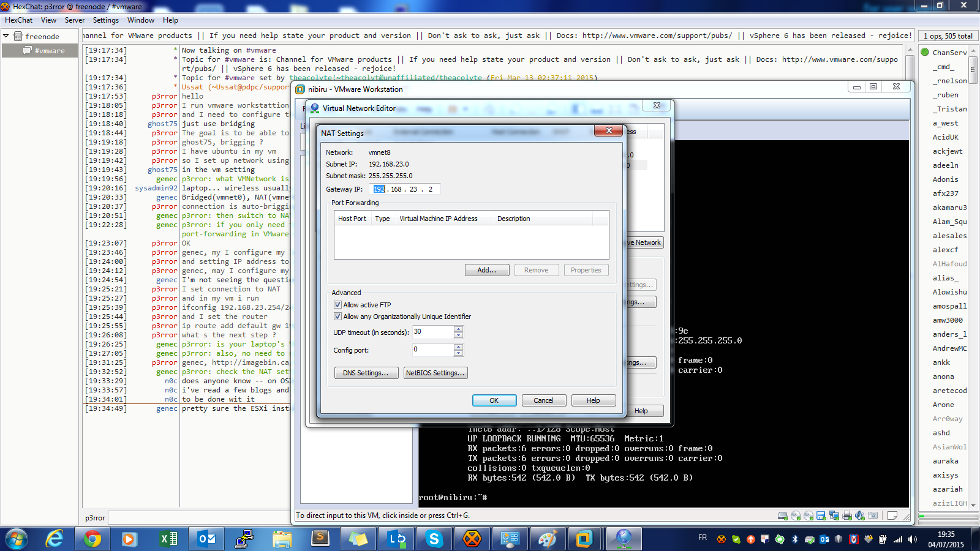Switch to HexChat in taskbar

tap(472, 539)
